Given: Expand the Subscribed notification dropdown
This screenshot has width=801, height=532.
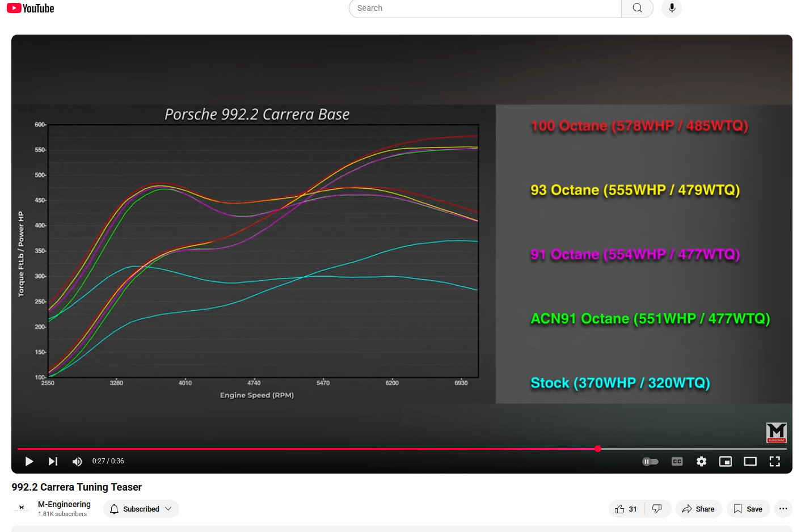Looking at the screenshot, I should click(x=141, y=509).
